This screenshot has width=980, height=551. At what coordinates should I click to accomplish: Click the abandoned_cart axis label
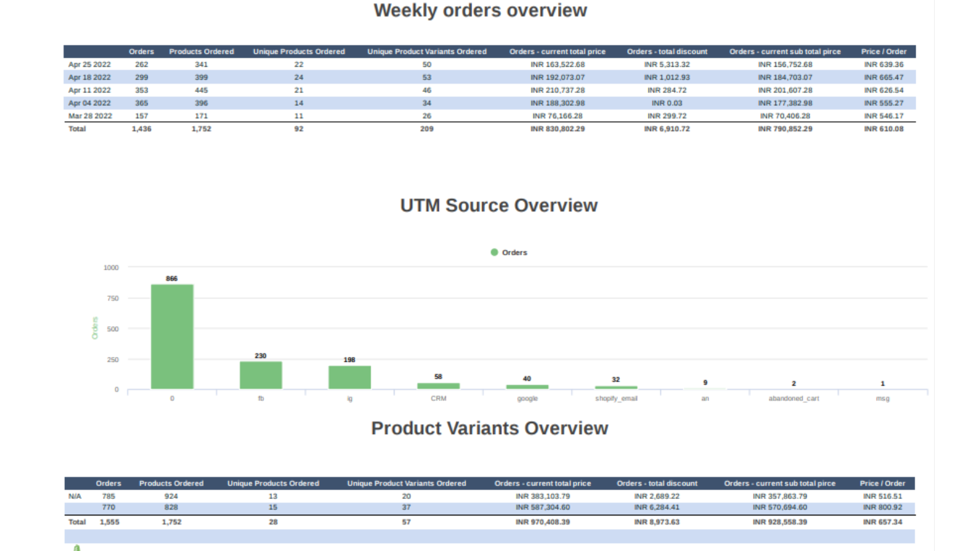794,399
